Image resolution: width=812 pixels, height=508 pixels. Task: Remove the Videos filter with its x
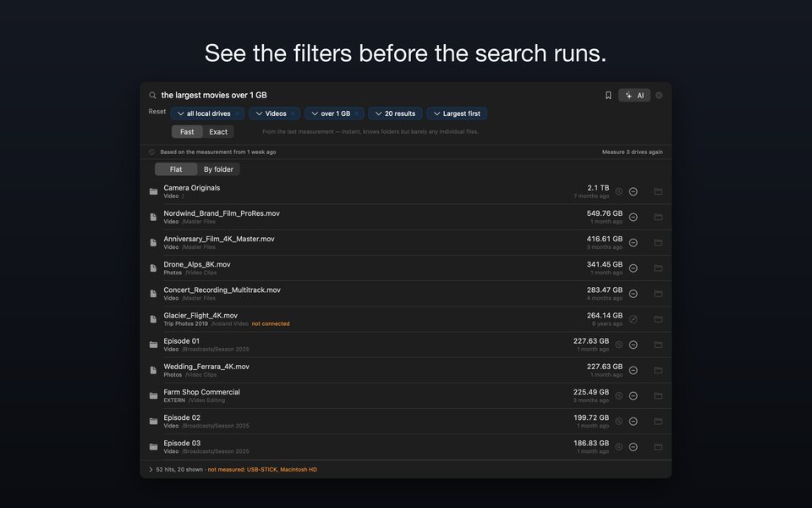point(294,113)
